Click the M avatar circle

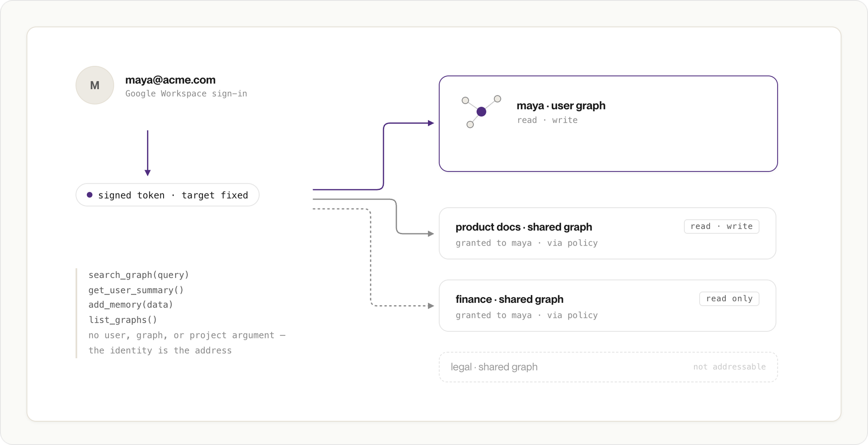pos(95,85)
